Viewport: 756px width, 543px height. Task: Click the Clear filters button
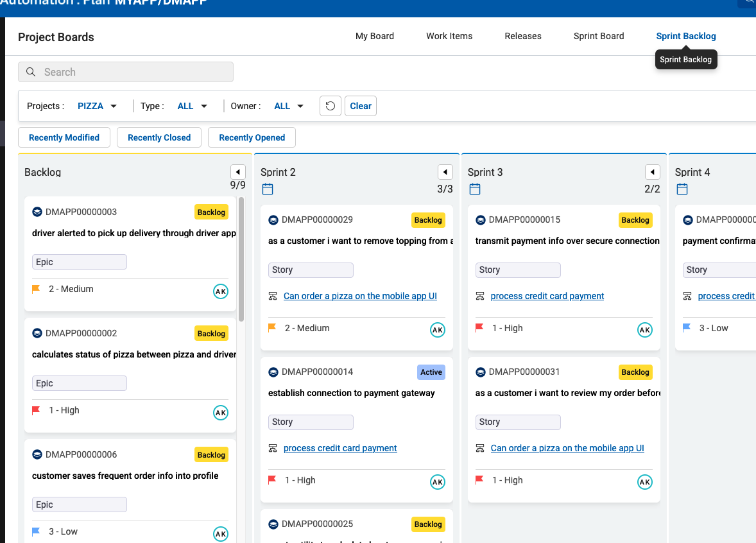361,106
